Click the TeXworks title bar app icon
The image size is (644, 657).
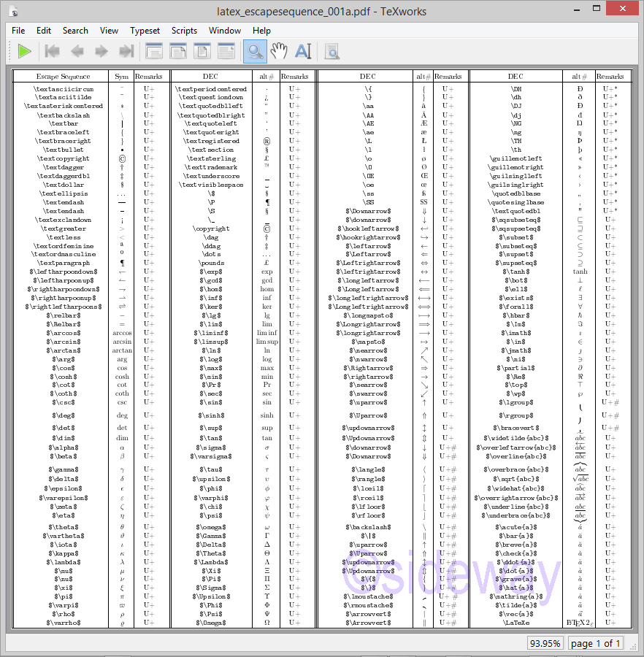click(15, 11)
